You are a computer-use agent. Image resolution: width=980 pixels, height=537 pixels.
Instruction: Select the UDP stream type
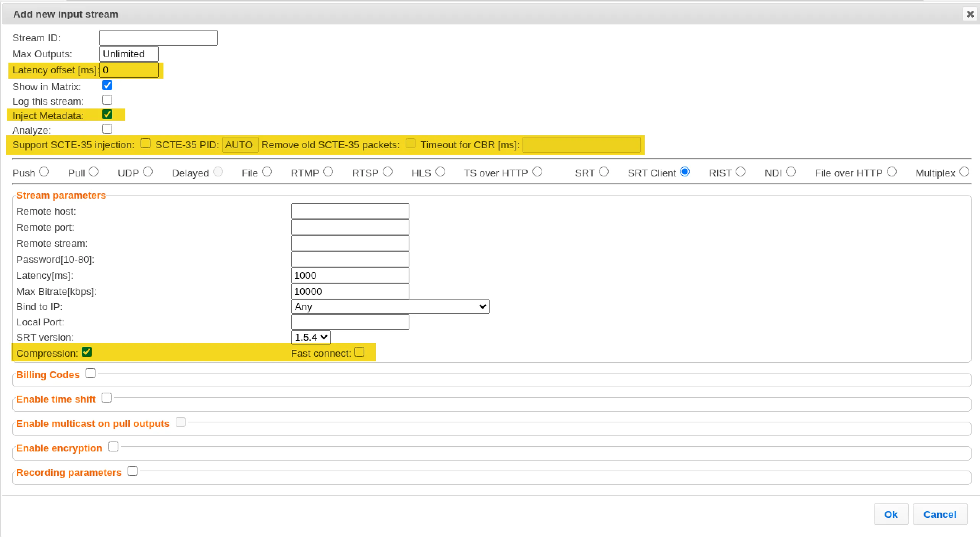click(148, 172)
